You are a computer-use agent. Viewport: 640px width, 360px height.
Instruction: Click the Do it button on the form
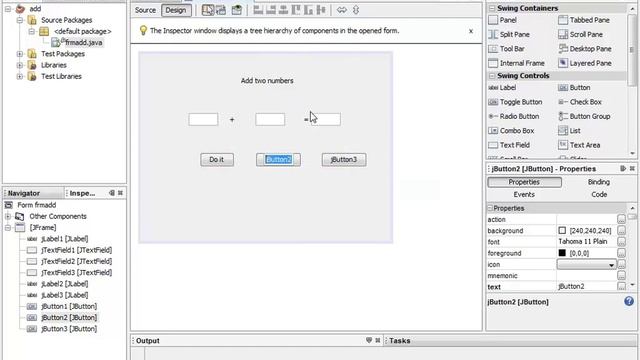pos(217,160)
